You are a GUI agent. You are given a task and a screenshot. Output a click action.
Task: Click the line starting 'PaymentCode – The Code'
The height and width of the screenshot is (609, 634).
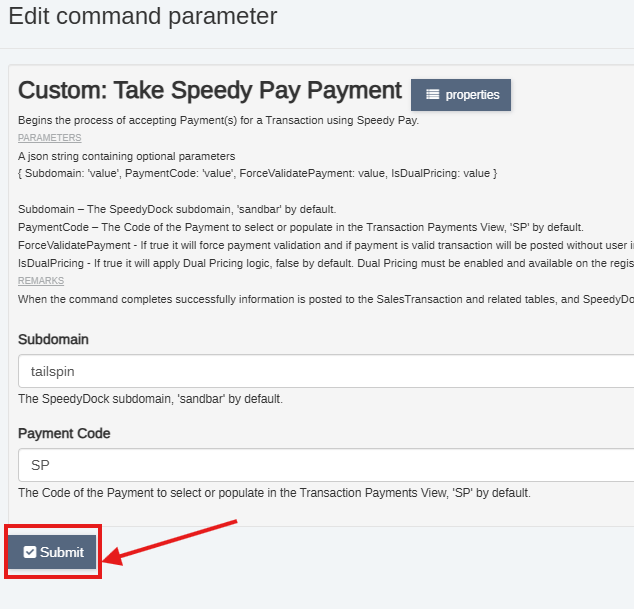point(301,227)
